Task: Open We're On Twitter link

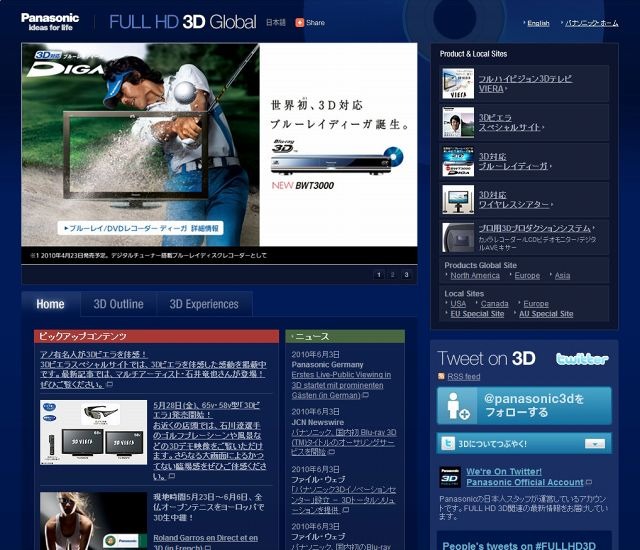Action: pos(504,472)
